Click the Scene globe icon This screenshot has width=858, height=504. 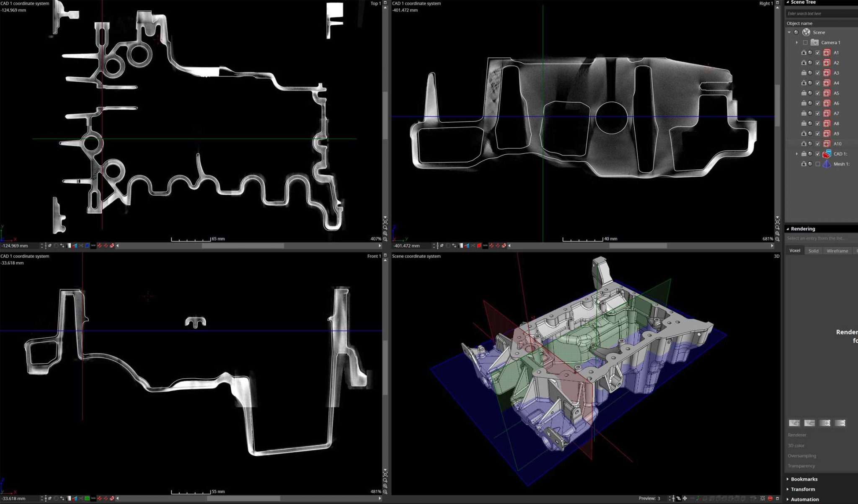pos(806,32)
